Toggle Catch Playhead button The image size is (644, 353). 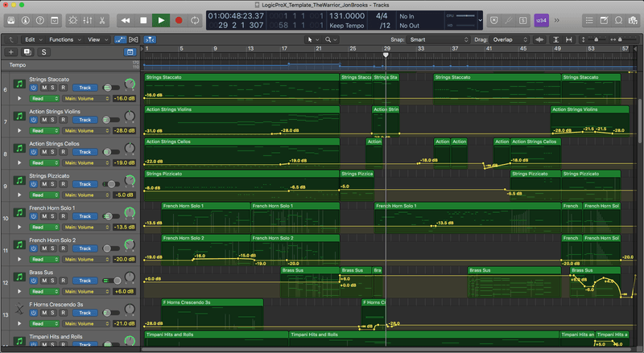tap(150, 39)
